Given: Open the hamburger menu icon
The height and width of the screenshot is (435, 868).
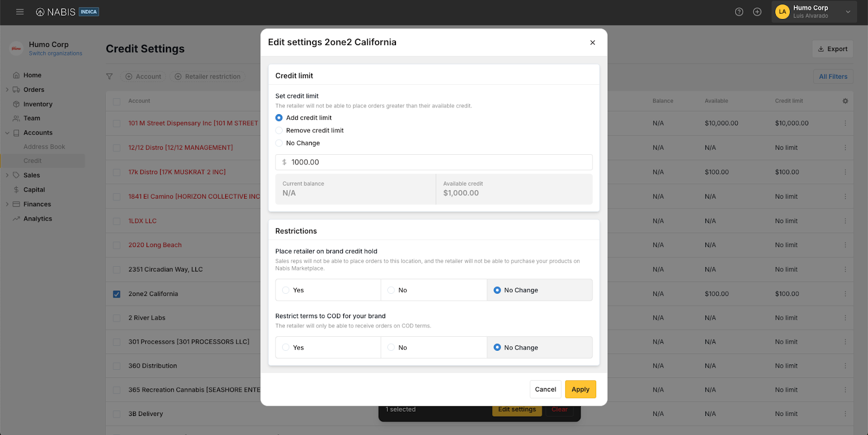Looking at the screenshot, I should [20, 12].
